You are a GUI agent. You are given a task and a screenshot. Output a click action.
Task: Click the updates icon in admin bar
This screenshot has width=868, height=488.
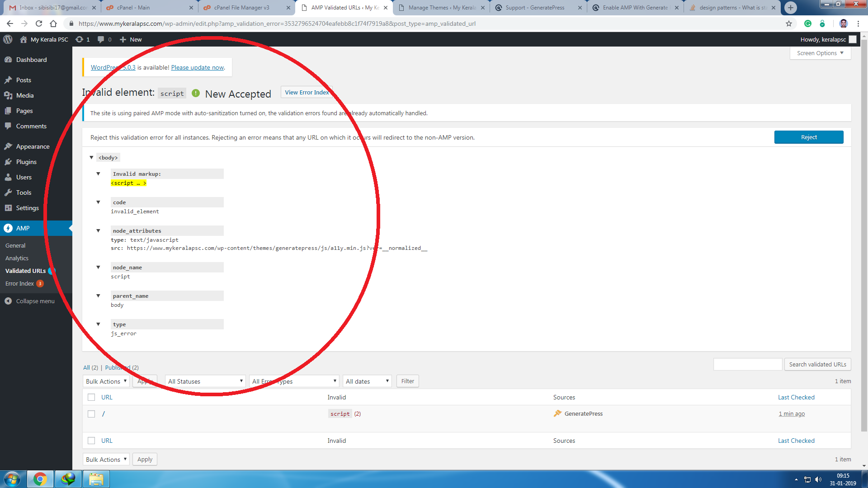[80, 39]
